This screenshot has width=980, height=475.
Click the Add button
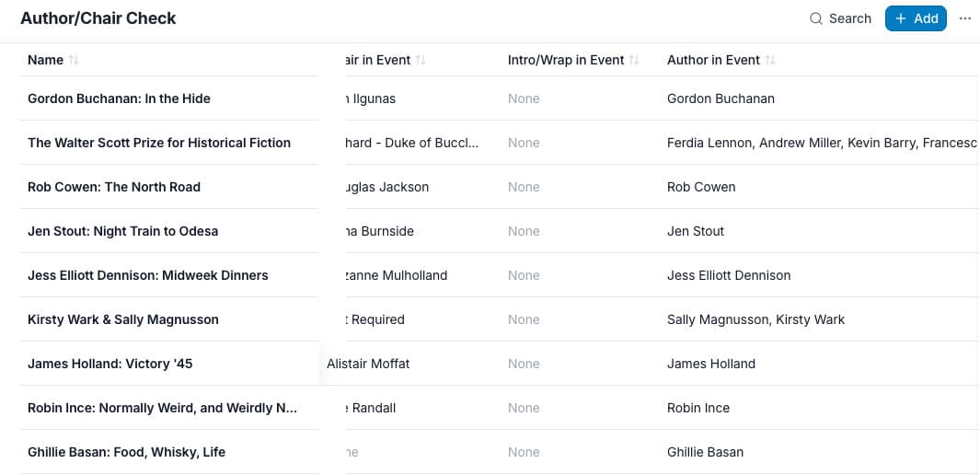[x=916, y=18]
